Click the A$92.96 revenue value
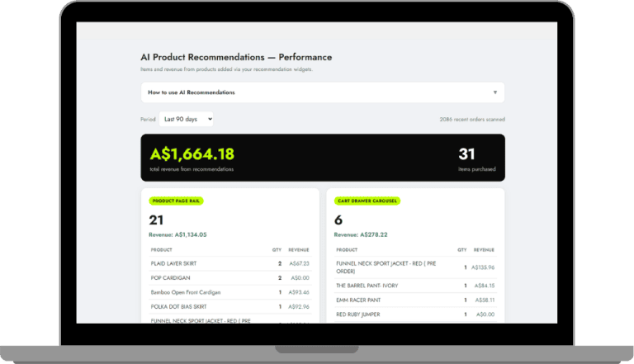 [x=299, y=306]
